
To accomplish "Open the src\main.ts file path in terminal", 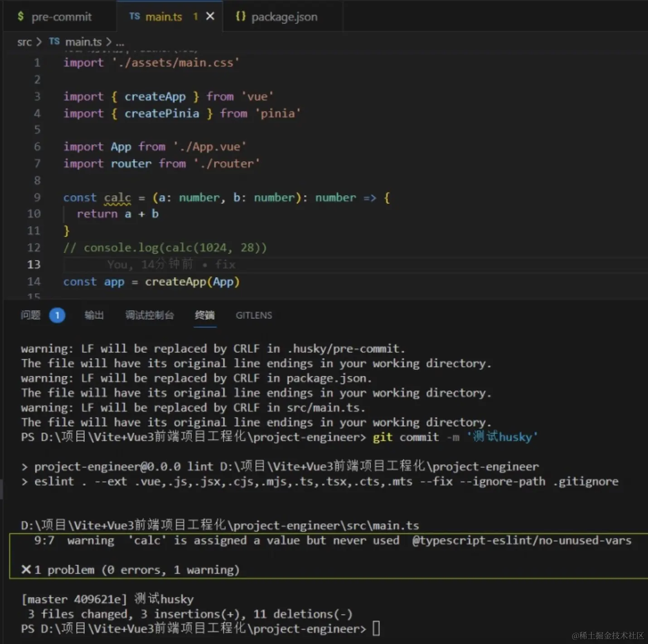I will [x=220, y=525].
